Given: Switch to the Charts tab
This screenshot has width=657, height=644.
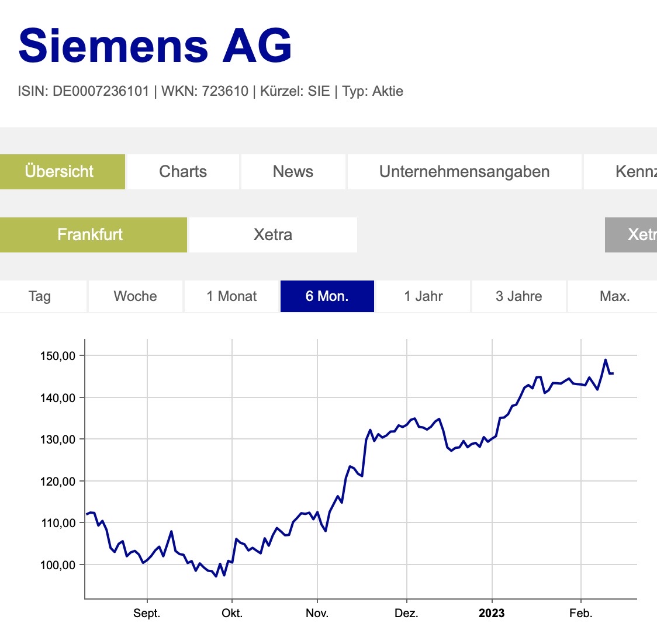Looking at the screenshot, I should pos(183,172).
